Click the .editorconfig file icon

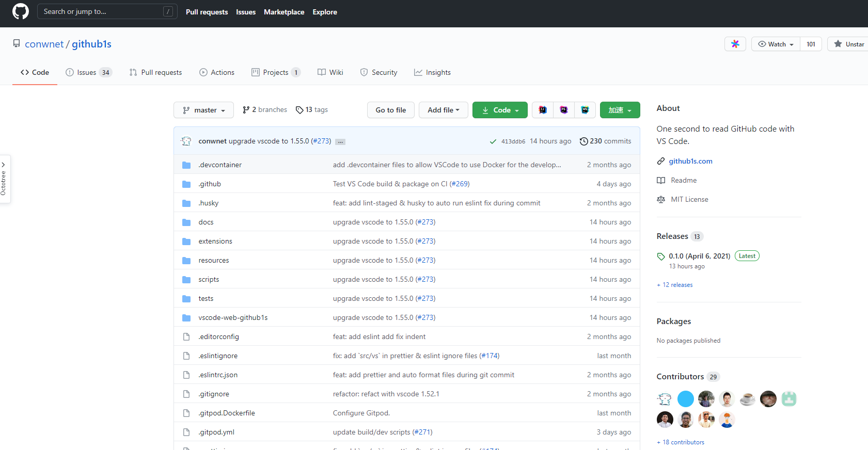click(186, 337)
